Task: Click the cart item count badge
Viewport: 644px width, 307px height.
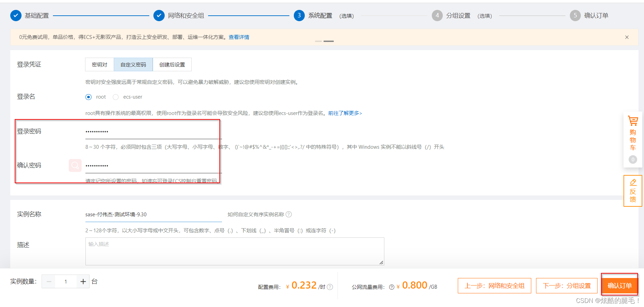Action: [633, 159]
